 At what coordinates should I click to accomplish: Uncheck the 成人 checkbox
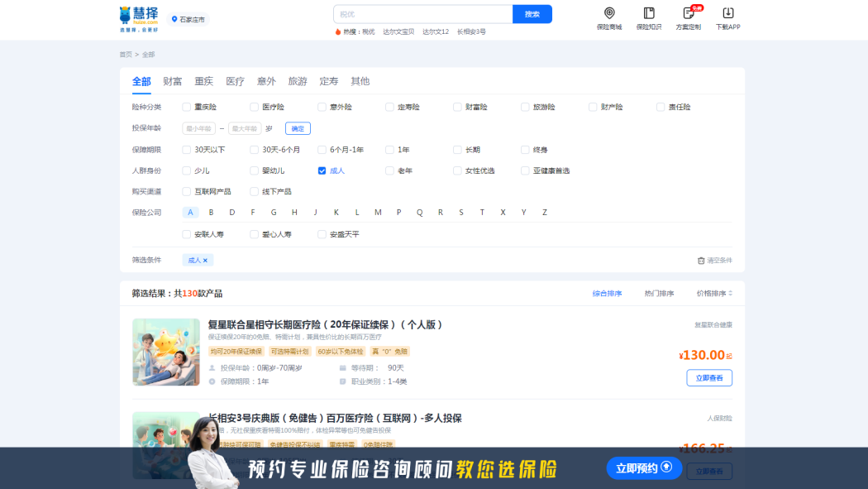click(322, 170)
